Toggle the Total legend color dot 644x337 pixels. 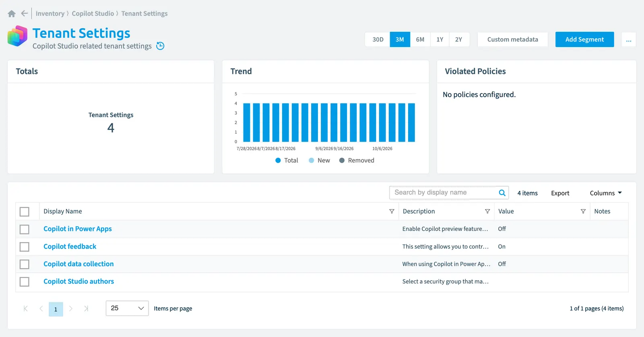click(278, 160)
